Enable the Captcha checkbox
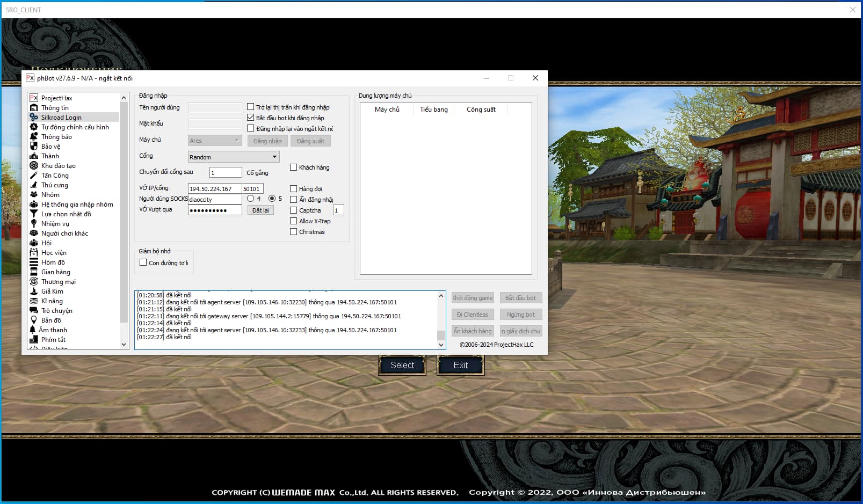 (294, 210)
